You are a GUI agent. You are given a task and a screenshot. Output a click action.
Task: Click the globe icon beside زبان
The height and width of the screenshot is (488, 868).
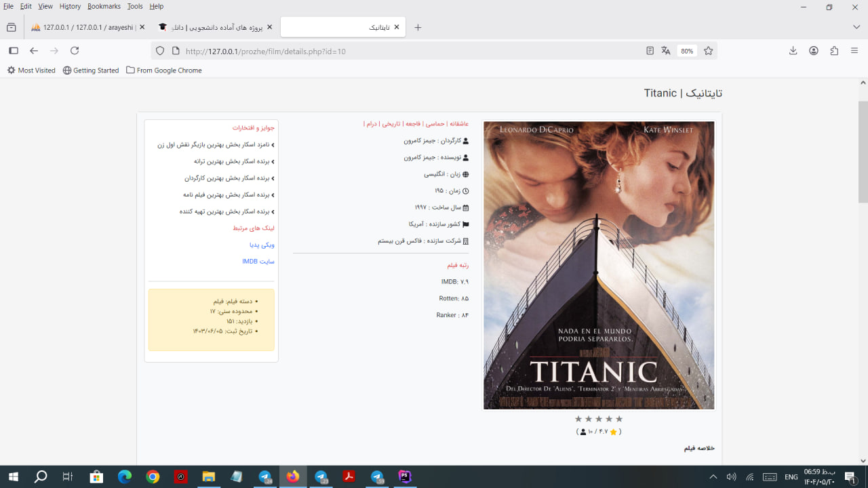tap(465, 174)
